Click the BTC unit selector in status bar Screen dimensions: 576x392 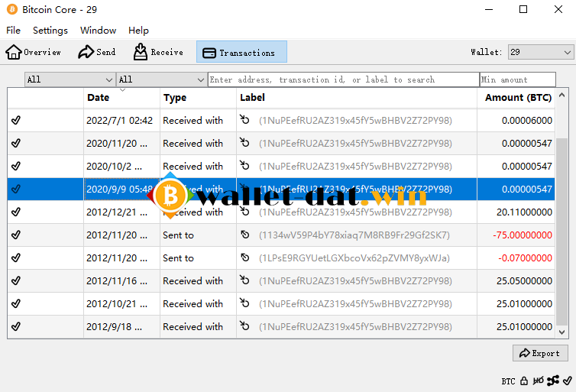[x=509, y=381]
